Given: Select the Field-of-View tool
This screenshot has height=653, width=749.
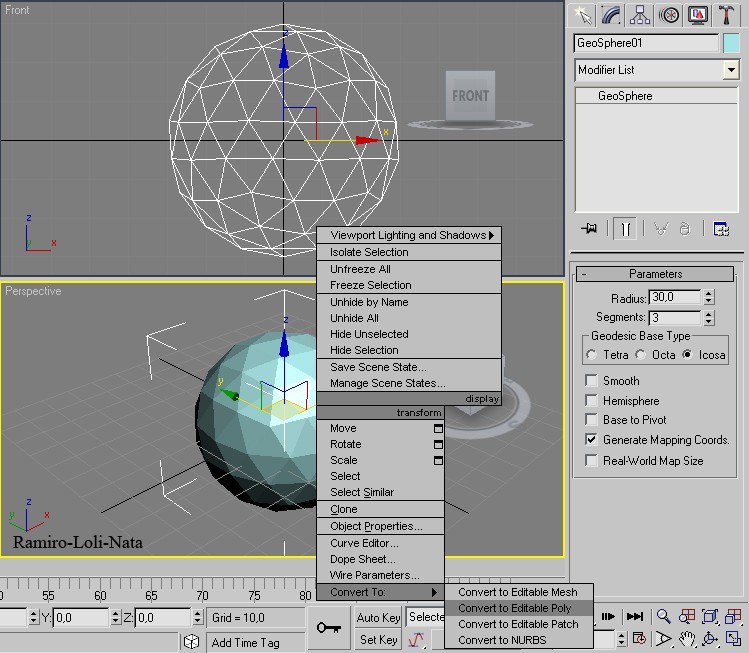Looking at the screenshot, I should (x=663, y=638).
